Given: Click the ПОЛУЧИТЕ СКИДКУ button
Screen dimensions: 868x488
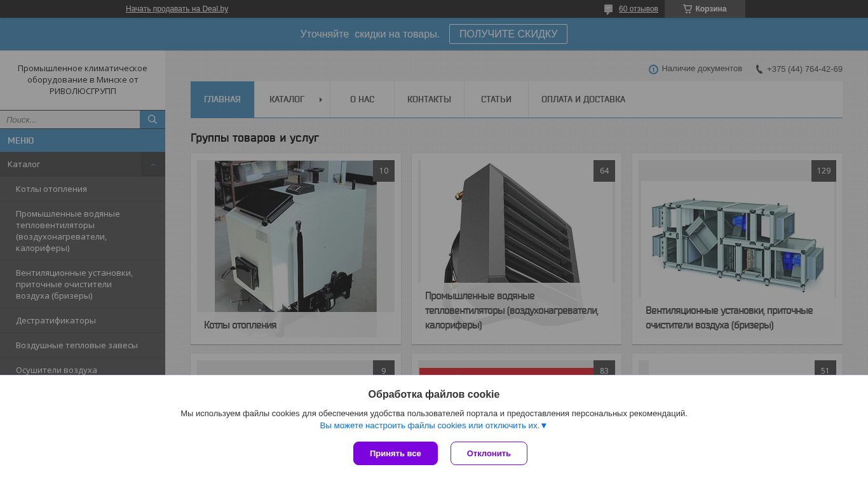Looking at the screenshot, I should coord(508,34).
